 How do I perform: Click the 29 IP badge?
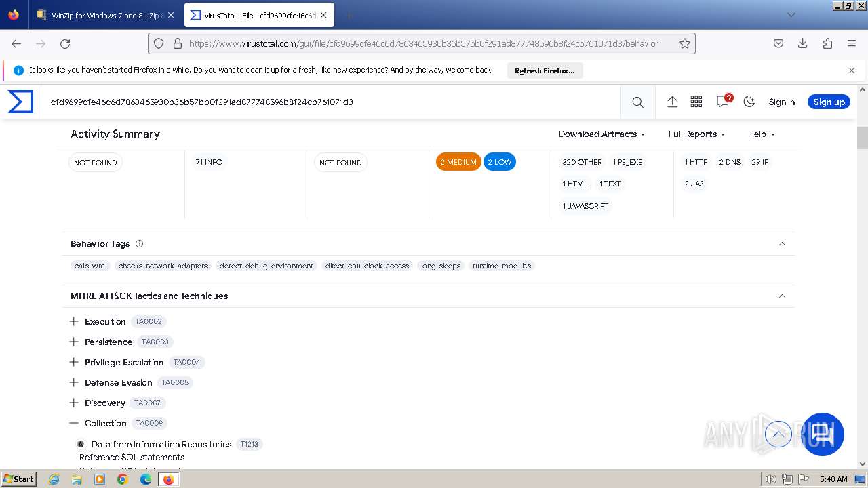pos(760,162)
